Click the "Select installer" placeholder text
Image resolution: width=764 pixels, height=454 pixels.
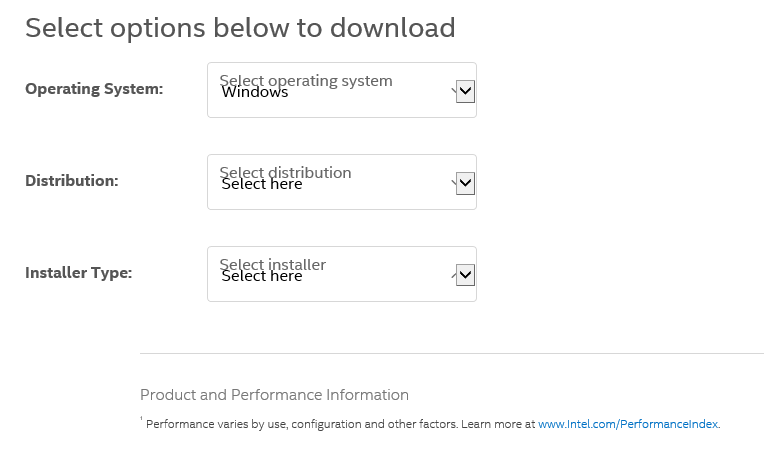click(x=273, y=264)
